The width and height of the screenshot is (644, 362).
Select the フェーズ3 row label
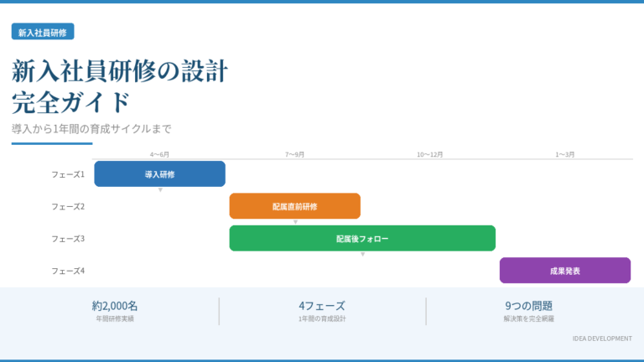click(68, 239)
